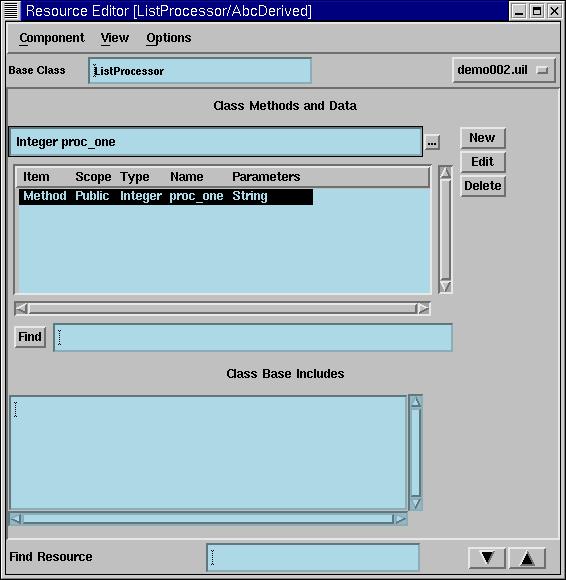Click the Edit button
This screenshot has width=566, height=580.
[482, 162]
